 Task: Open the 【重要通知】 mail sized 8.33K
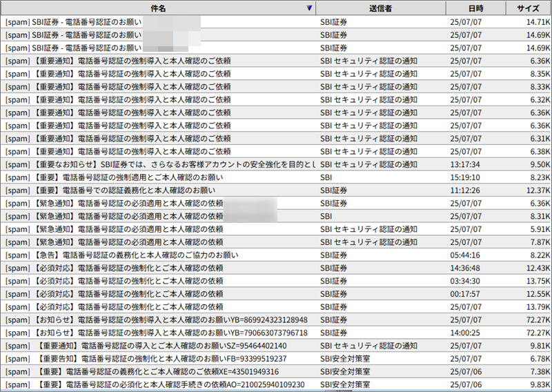click(x=276, y=87)
